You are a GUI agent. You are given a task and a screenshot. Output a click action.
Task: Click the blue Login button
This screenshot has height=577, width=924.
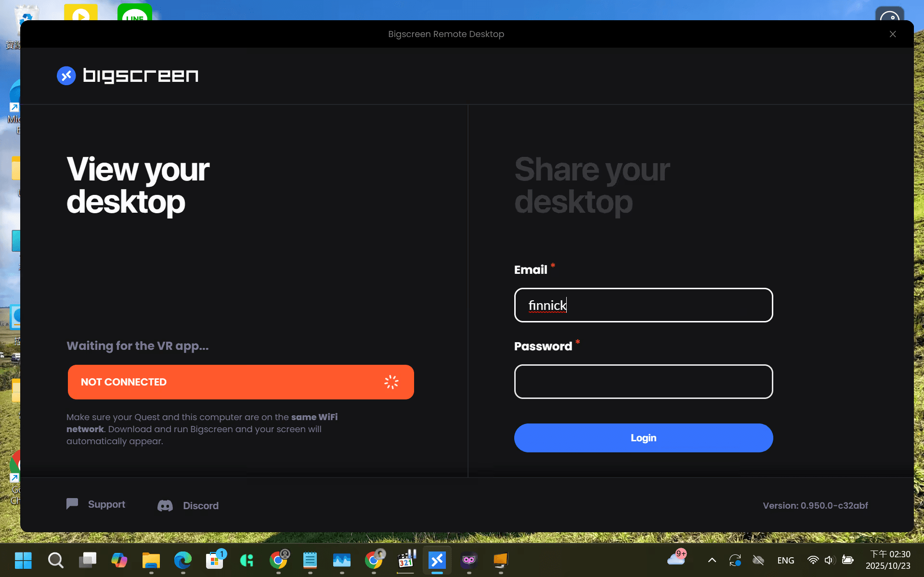pos(643,438)
